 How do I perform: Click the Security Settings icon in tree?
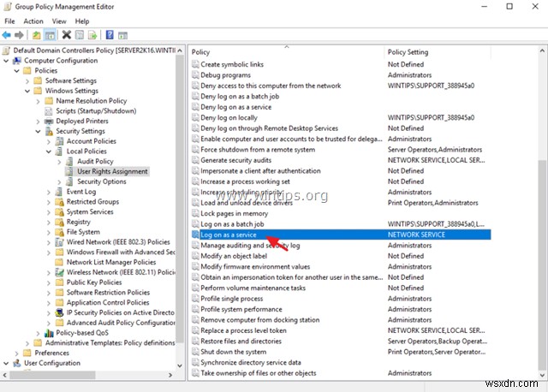tap(49, 131)
